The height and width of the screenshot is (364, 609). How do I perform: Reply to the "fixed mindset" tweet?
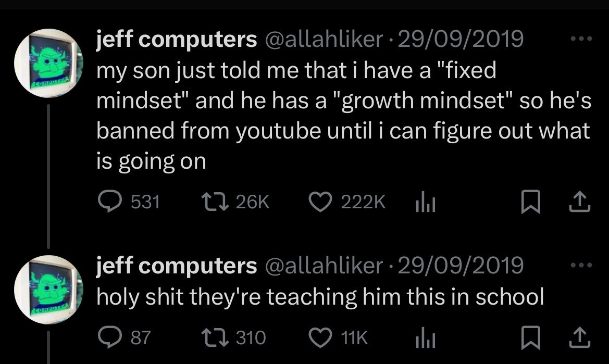109,202
